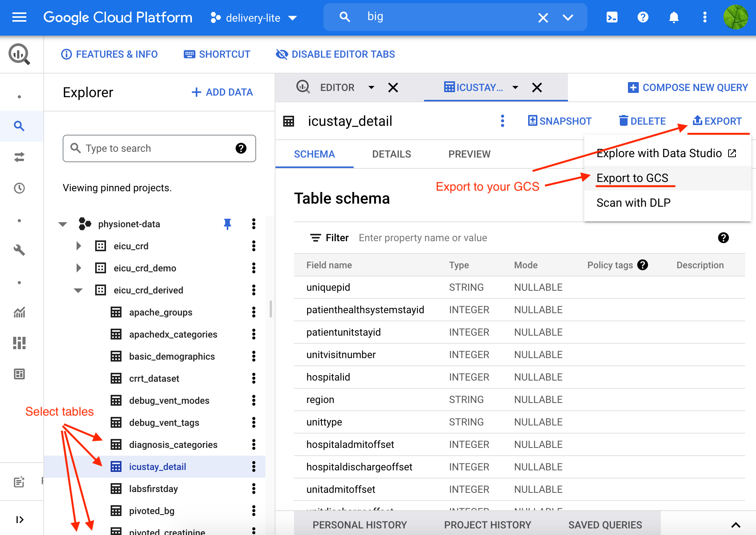756x535 pixels.
Task: Click Add Data in Explorer
Action: 222,92
